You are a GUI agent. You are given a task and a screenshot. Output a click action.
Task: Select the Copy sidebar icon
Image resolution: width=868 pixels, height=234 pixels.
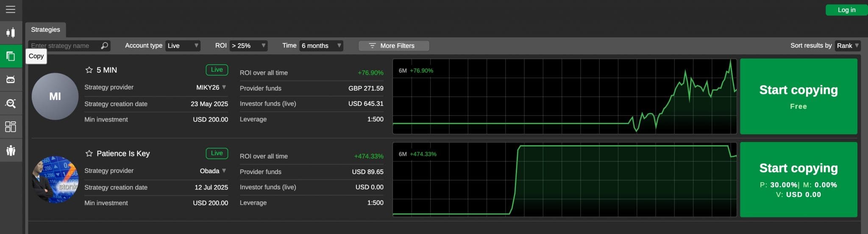pyautogui.click(x=11, y=56)
